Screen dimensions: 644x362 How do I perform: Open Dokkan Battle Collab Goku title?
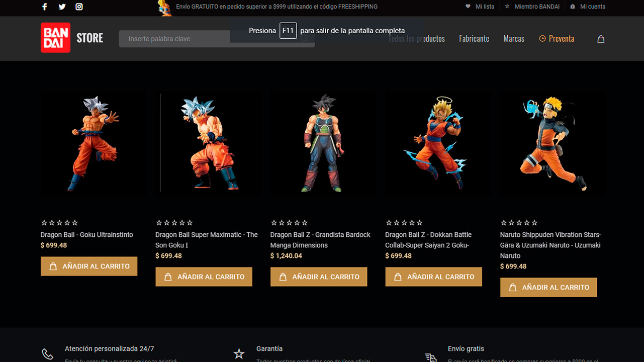coord(428,240)
